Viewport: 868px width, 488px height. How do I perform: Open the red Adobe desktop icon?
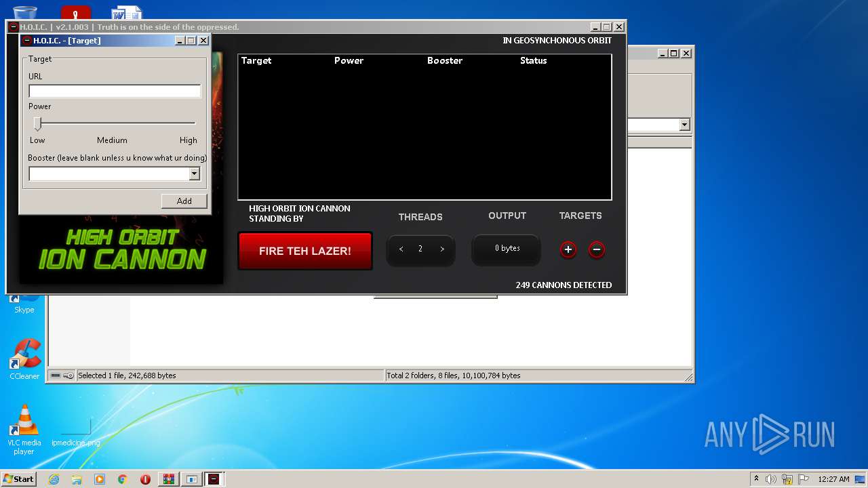(75, 12)
